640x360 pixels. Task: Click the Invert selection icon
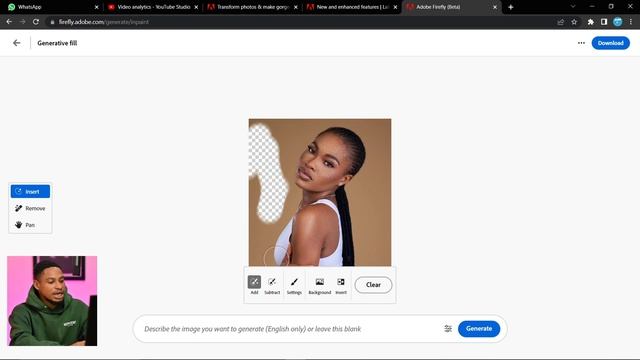pyautogui.click(x=341, y=284)
